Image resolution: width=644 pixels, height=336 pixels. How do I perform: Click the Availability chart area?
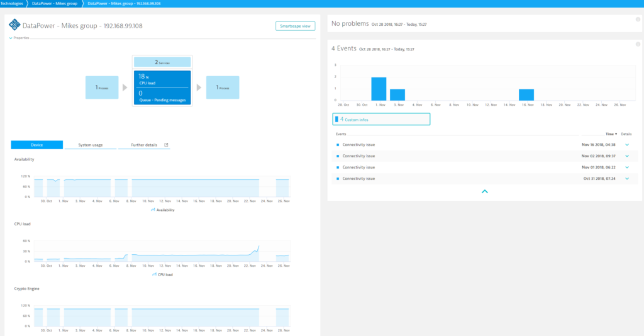(162, 187)
